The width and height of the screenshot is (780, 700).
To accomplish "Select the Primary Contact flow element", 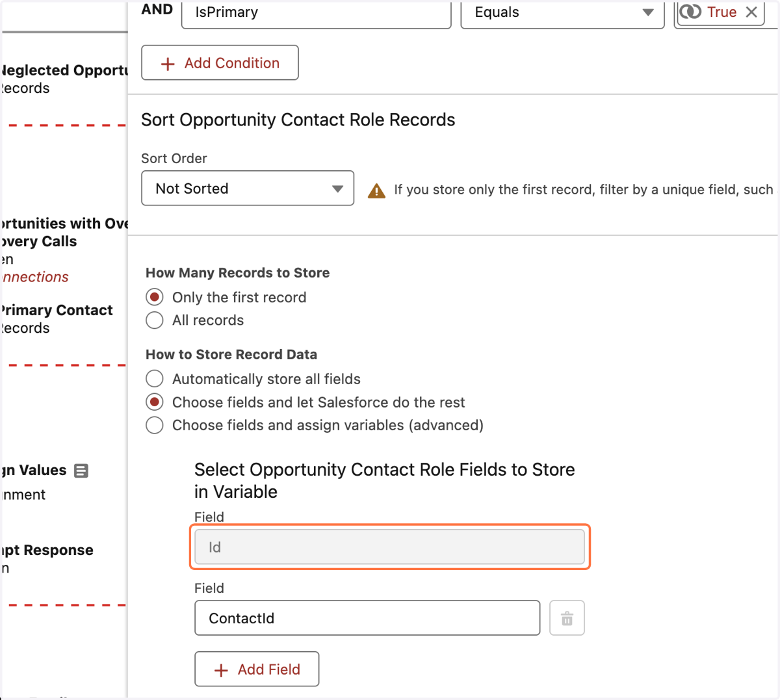I will tap(56, 319).
